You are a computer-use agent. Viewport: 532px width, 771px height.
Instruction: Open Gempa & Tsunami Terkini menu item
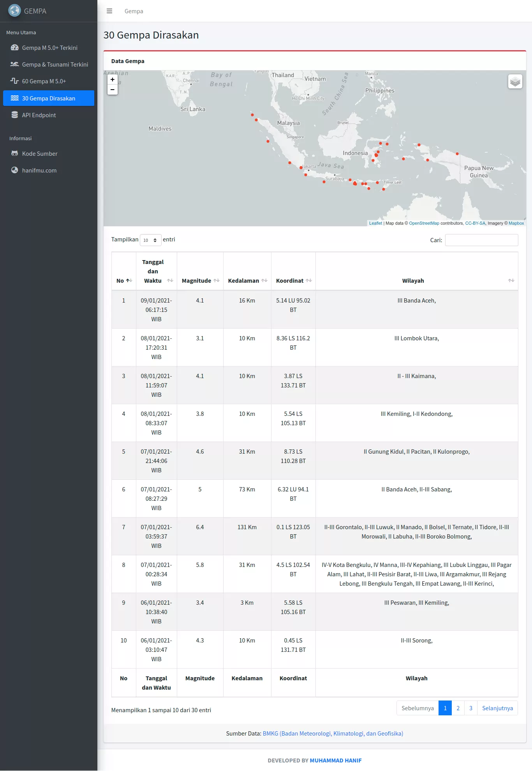(x=49, y=64)
